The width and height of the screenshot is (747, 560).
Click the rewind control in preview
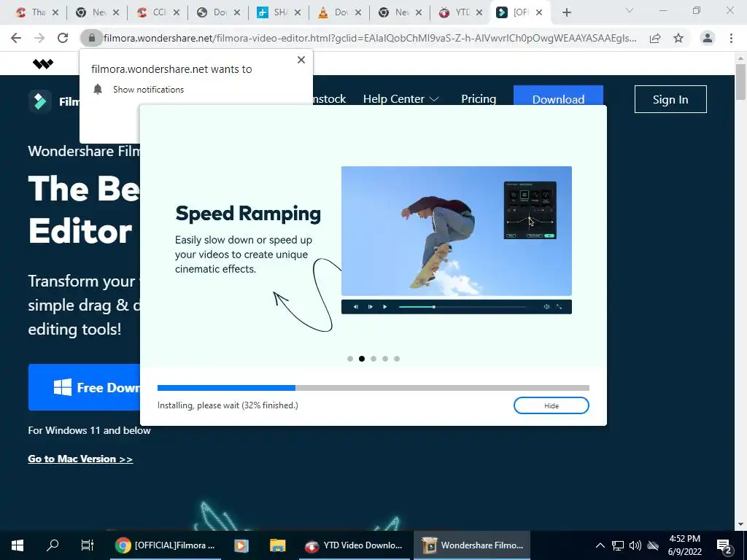click(356, 307)
